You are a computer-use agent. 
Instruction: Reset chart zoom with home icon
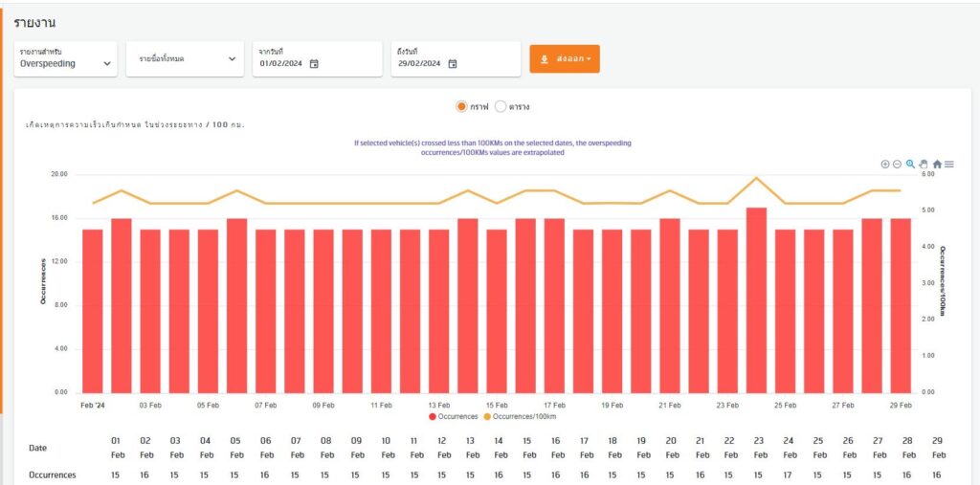point(937,165)
